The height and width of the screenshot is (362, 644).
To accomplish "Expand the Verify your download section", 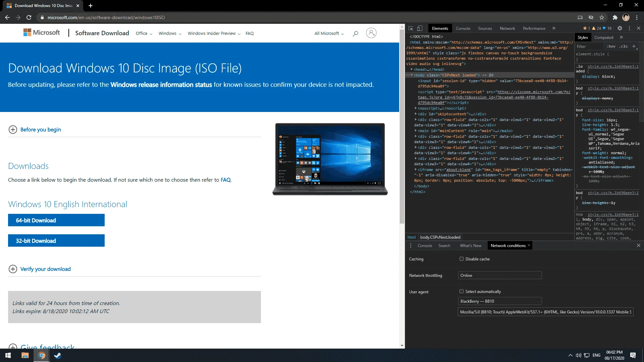I will point(40,269).
